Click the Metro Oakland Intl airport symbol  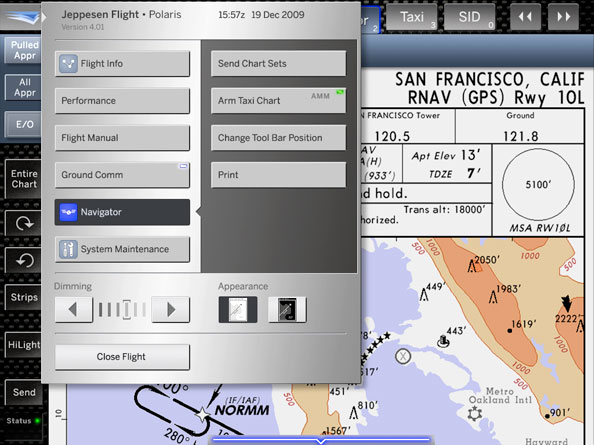[474, 413]
